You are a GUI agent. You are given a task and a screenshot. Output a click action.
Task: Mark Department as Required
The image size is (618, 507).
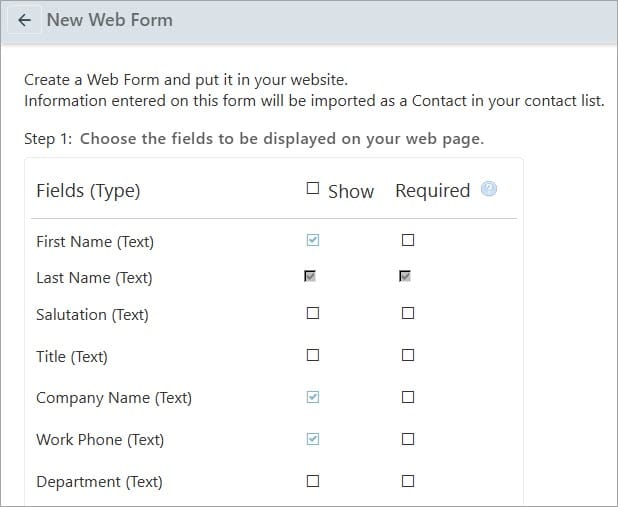pyautogui.click(x=407, y=481)
